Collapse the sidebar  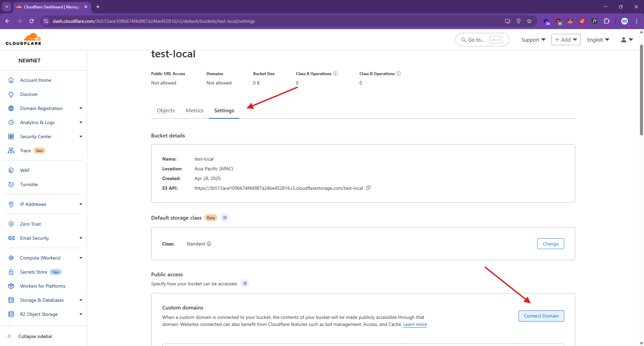coord(30,336)
